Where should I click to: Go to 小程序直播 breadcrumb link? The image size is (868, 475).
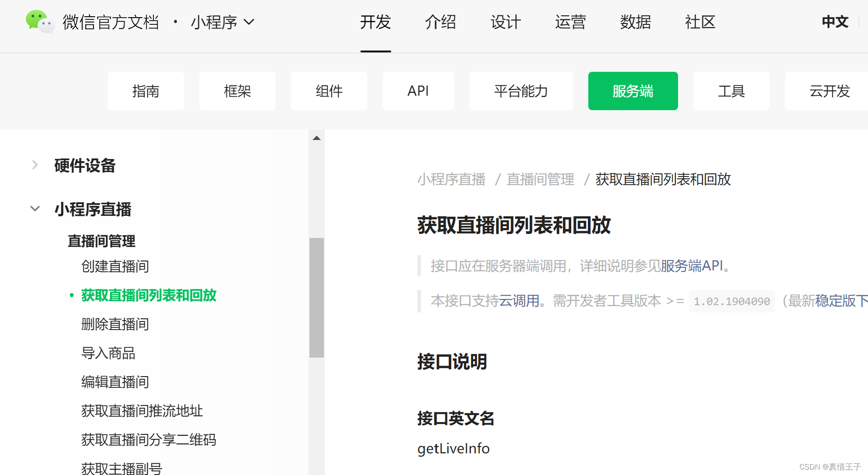451,179
